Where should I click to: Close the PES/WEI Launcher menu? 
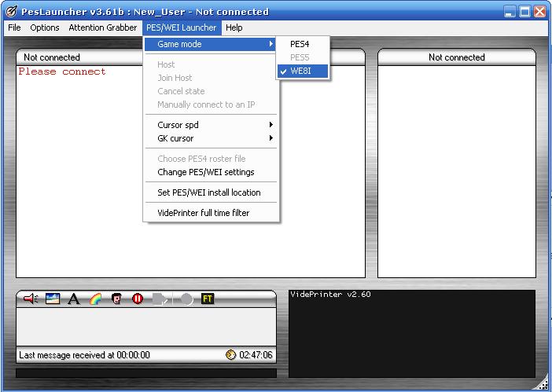click(182, 27)
